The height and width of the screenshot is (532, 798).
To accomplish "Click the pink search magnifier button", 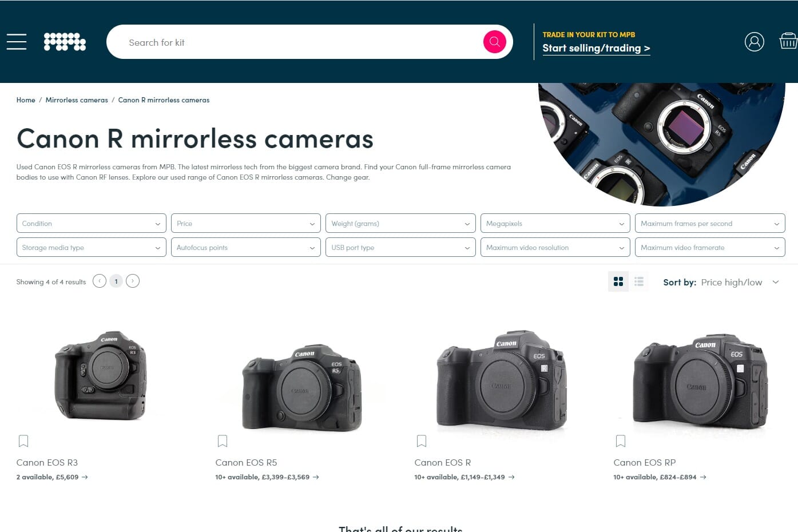I will [494, 42].
